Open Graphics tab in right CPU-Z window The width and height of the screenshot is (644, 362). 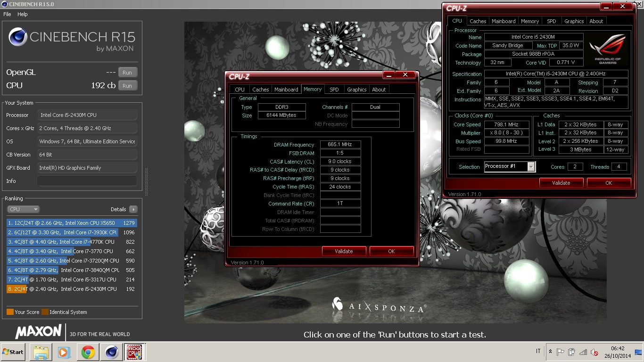click(x=574, y=21)
